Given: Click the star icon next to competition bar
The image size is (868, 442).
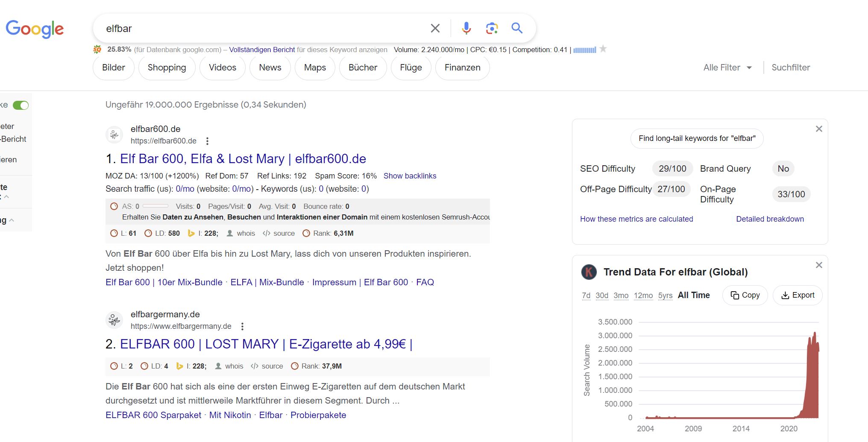Looking at the screenshot, I should pos(603,49).
